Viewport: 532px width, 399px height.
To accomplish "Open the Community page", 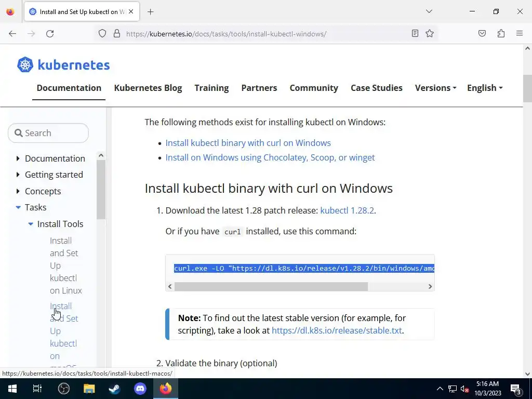I will 314,88.
